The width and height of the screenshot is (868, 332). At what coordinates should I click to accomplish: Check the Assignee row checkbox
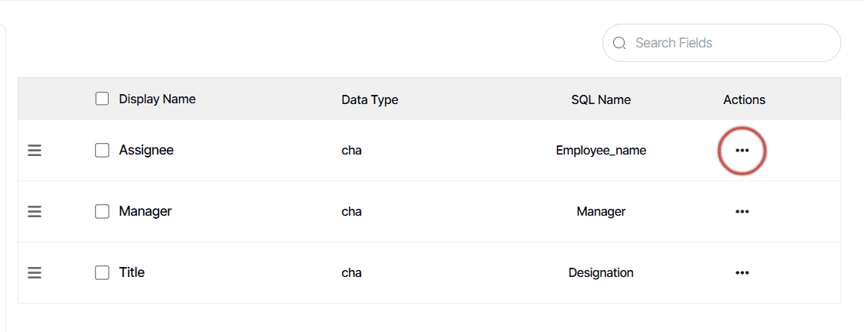pyautogui.click(x=102, y=150)
